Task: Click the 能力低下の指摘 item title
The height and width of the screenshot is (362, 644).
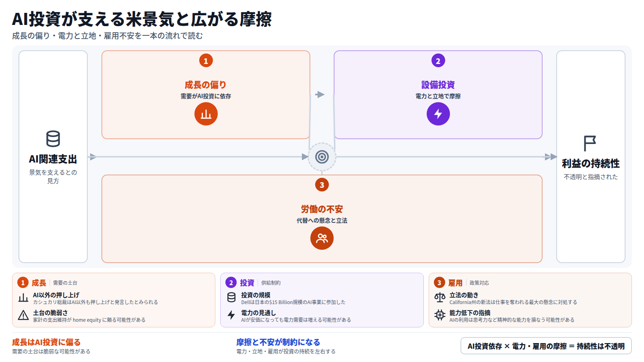Action: pyautogui.click(x=470, y=313)
